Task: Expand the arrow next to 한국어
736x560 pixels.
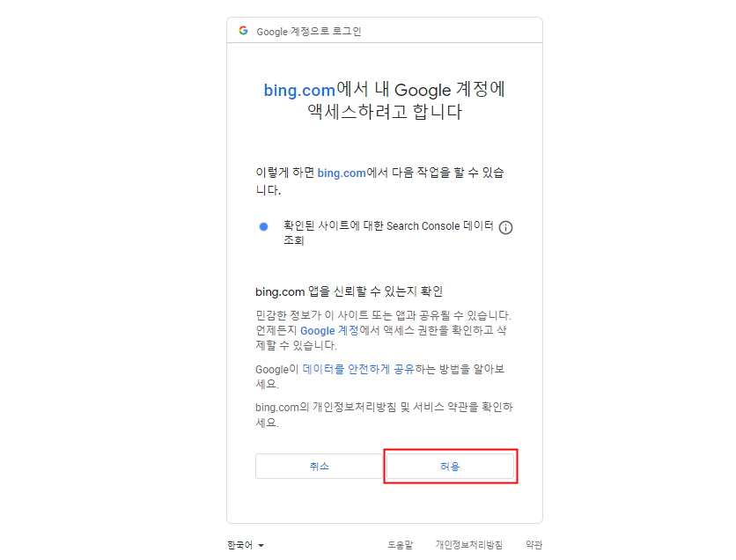Action: 259,545
